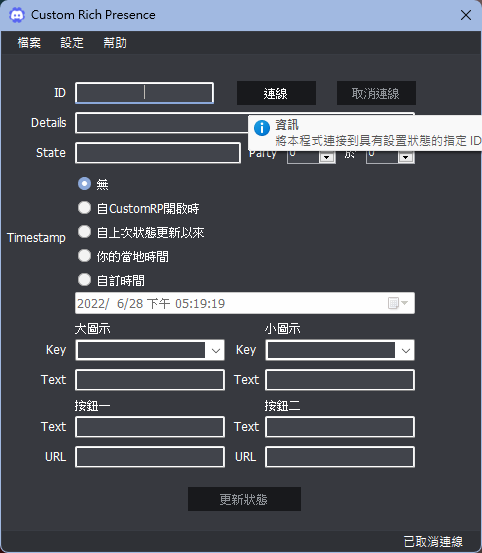482x553 pixels.
Task: Open the calendar picker icon in date field
Action: 397,303
